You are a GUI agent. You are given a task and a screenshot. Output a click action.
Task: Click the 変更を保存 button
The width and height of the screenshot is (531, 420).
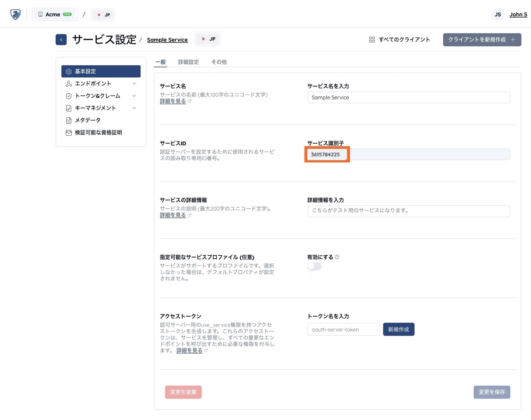(x=492, y=392)
